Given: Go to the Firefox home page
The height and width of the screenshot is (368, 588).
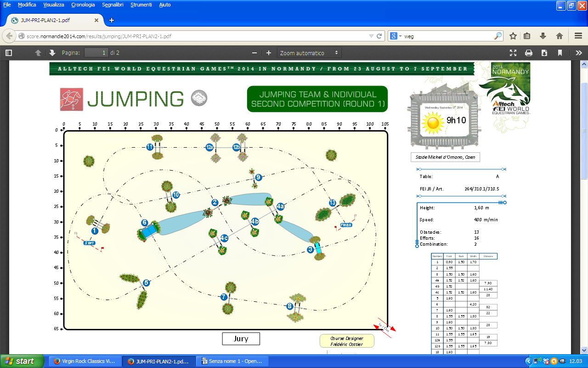Looking at the screenshot, I should [x=560, y=36].
